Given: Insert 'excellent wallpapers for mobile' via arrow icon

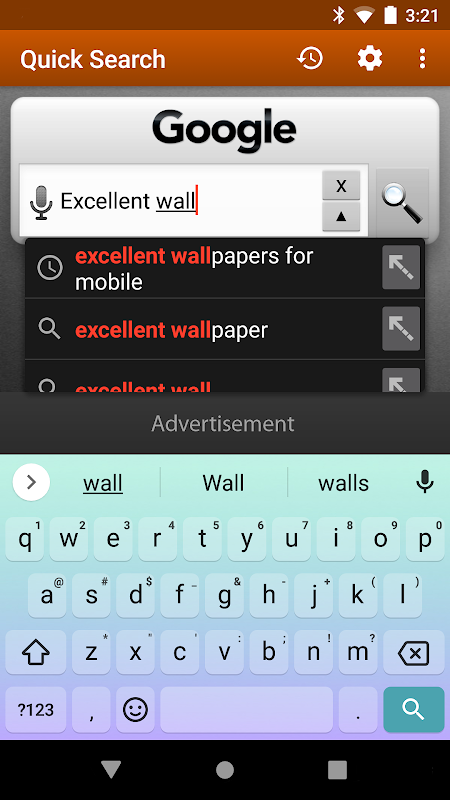Looking at the screenshot, I should (401, 267).
